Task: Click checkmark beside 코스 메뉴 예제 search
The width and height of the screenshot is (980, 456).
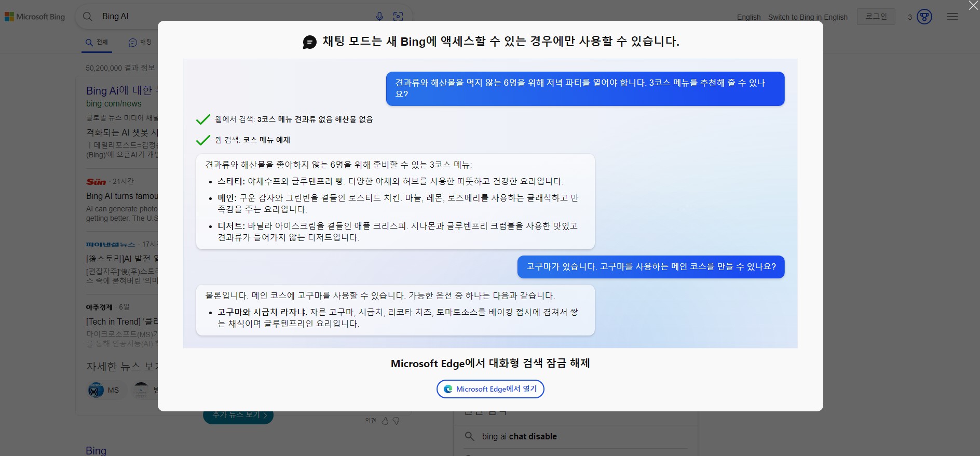Action: (203, 140)
